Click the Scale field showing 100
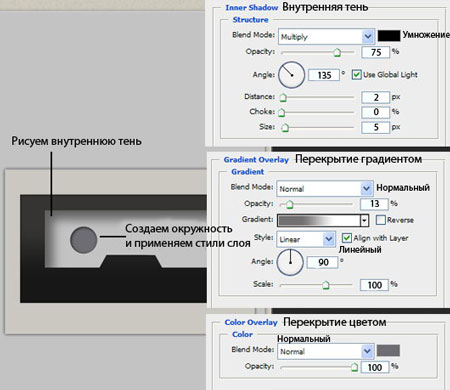 click(x=374, y=285)
